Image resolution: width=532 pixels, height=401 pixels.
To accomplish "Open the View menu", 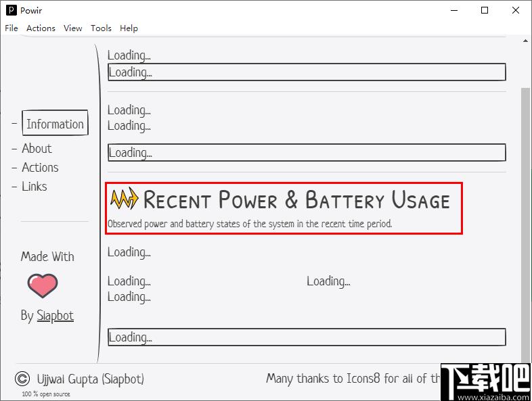I will (72, 28).
